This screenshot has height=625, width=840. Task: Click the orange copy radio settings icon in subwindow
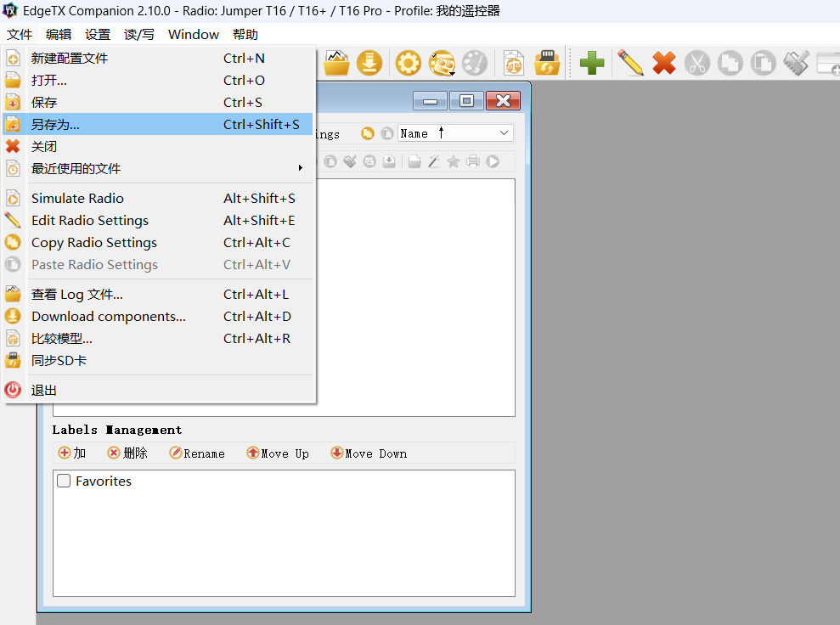click(368, 133)
